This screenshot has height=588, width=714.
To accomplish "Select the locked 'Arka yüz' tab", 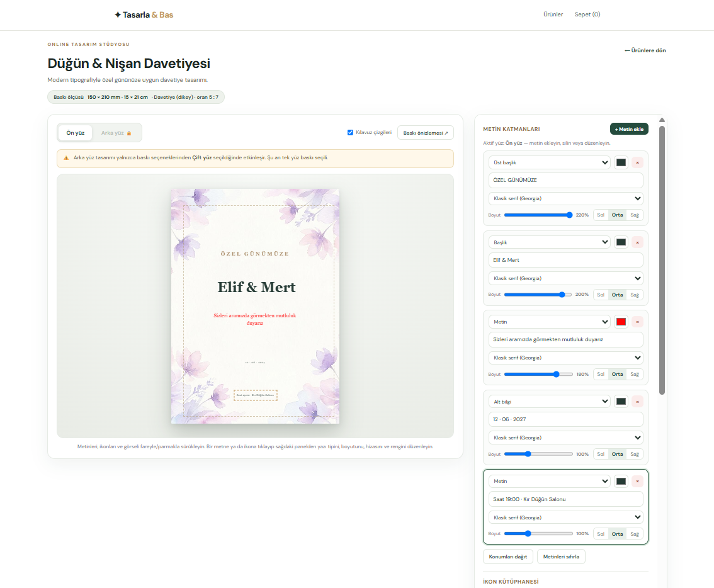I will 116,133.
